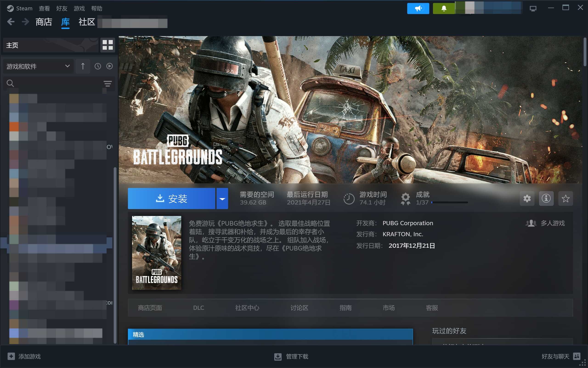
Task: Go forward with the right arrow
Action: tap(25, 22)
